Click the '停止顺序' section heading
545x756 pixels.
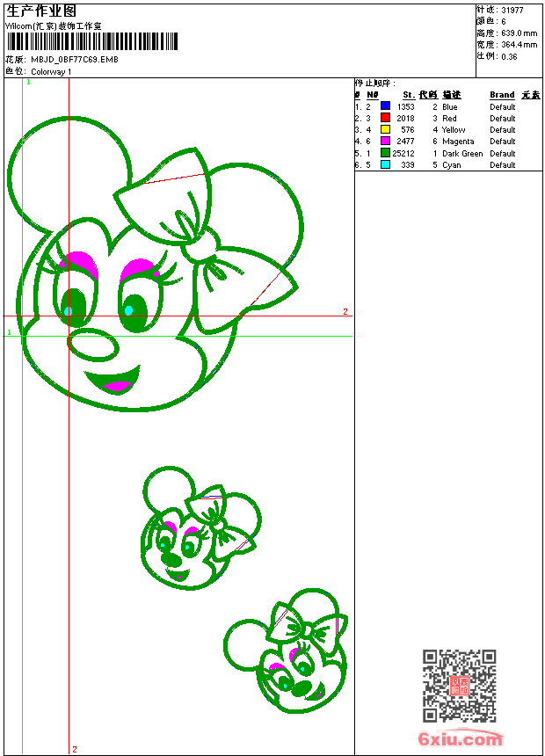pos(374,83)
